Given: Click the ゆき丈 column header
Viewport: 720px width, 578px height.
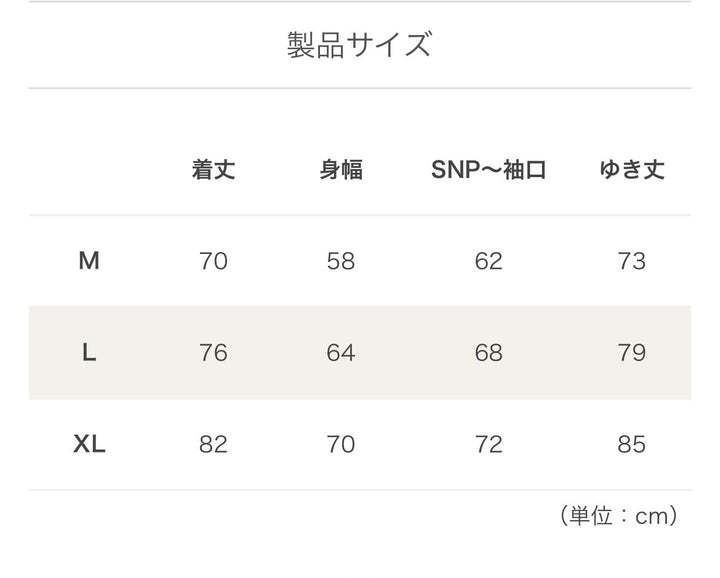Looking at the screenshot, I should [x=632, y=170].
